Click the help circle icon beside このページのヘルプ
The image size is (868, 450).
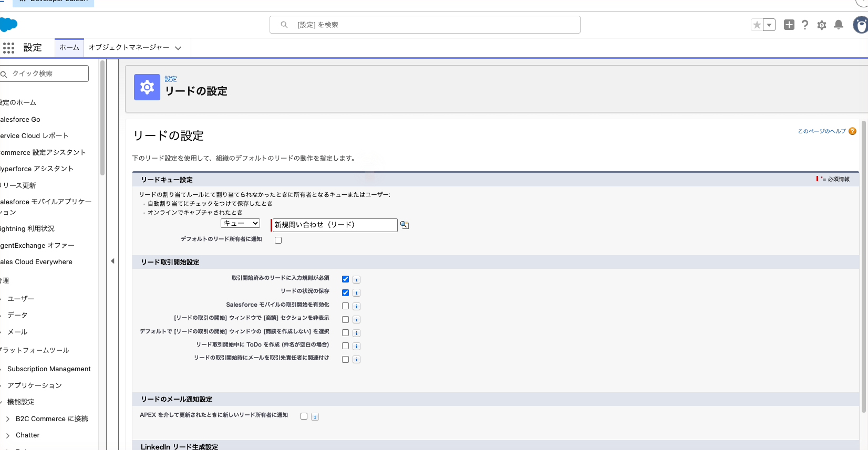(x=852, y=131)
